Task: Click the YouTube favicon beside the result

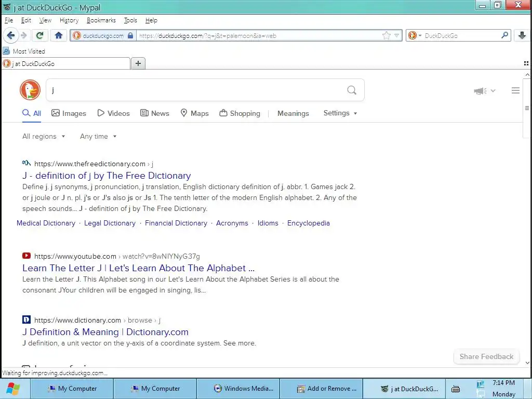Action: pyautogui.click(x=26, y=256)
